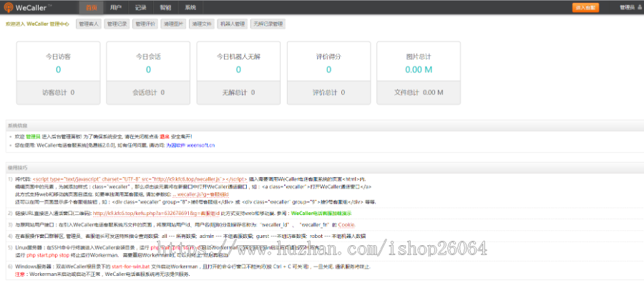
Task: Switch to the 记录 tab
Action: pyautogui.click(x=141, y=7)
